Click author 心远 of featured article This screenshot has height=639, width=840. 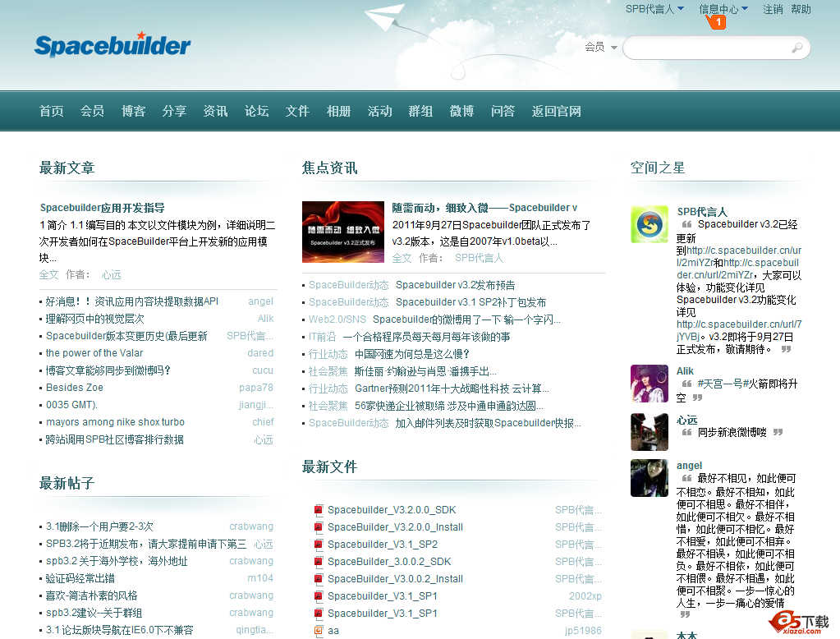112,274
